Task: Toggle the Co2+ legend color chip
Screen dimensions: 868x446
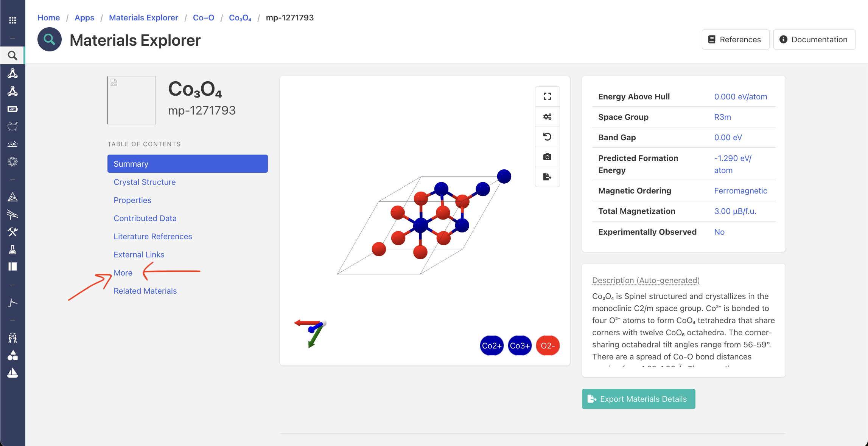Action: (x=492, y=345)
